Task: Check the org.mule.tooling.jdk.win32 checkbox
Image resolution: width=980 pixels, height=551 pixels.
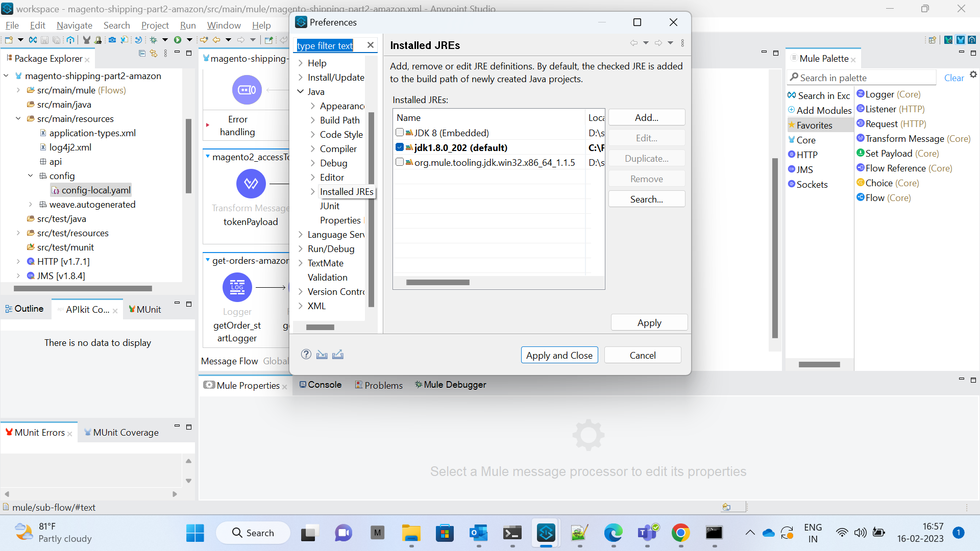Action: point(400,162)
